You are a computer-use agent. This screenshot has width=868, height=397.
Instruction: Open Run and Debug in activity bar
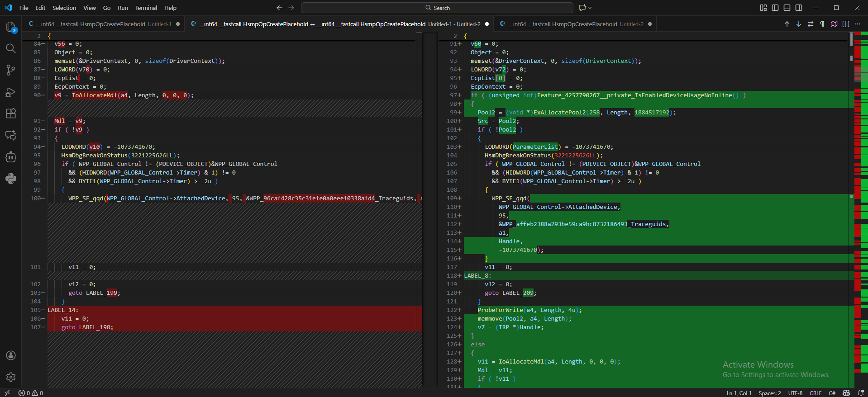pos(10,92)
